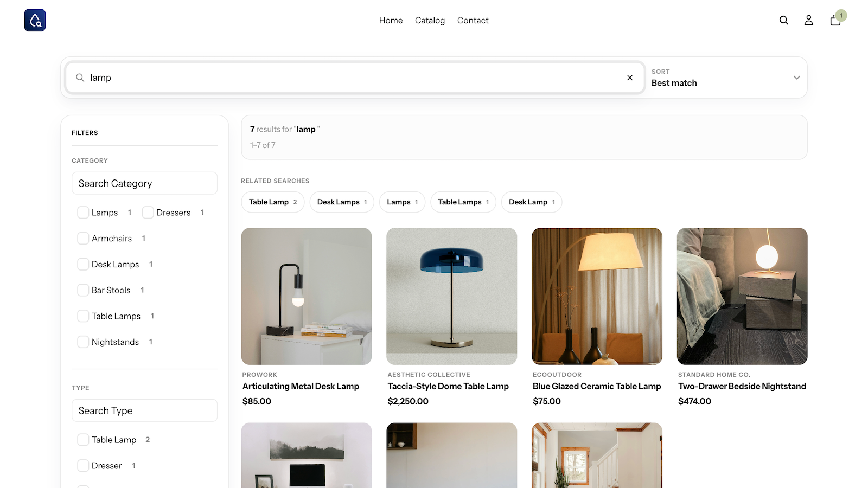Open the account profile icon
Screen dimensions: 868x488
point(808,20)
